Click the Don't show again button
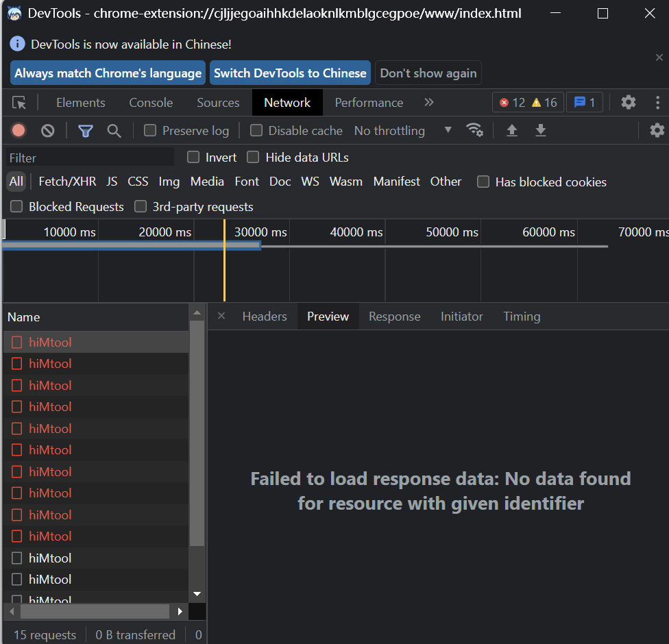Viewport: 669px width, 644px height. tap(428, 73)
